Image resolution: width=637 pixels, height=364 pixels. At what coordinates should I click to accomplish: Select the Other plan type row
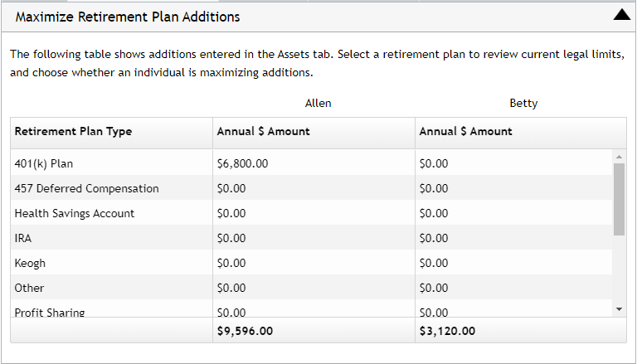[312, 288]
